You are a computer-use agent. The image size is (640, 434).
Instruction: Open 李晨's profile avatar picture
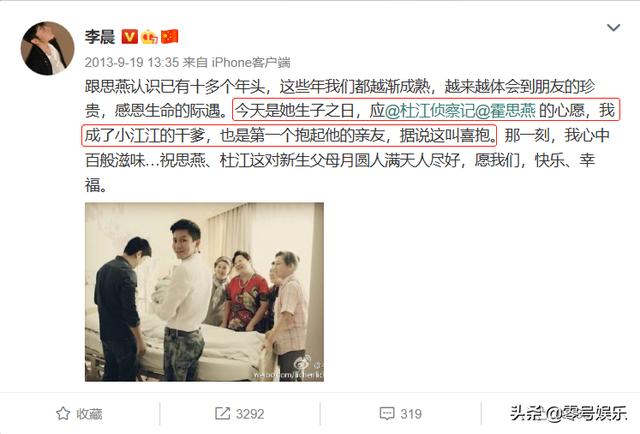click(x=47, y=48)
